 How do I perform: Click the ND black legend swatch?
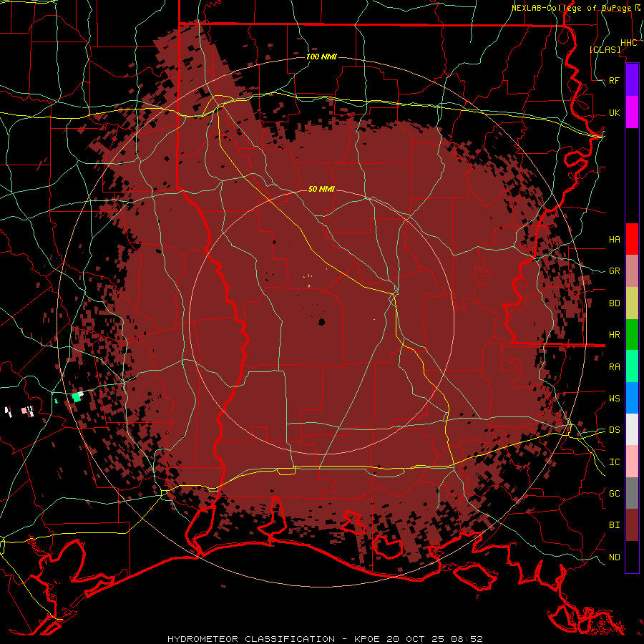[x=632, y=557]
